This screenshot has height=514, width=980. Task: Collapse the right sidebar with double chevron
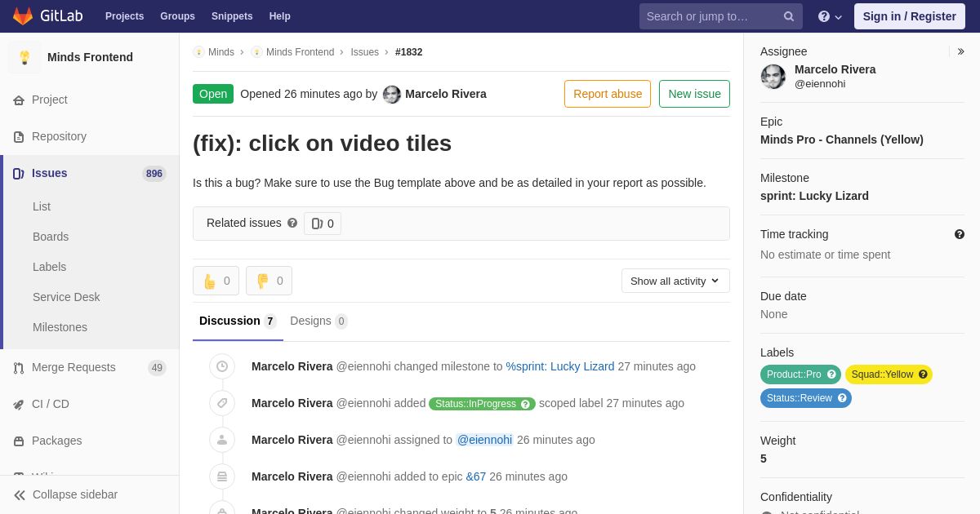(960, 51)
